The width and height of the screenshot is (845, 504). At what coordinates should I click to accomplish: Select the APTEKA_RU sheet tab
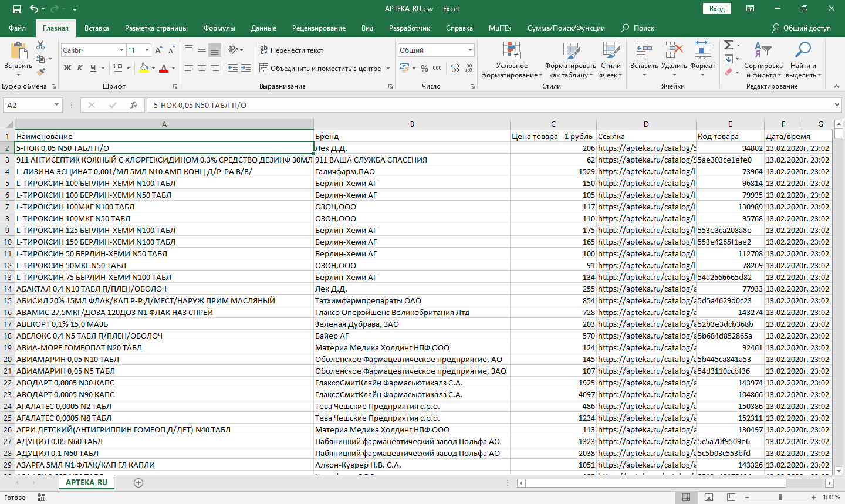click(86, 482)
